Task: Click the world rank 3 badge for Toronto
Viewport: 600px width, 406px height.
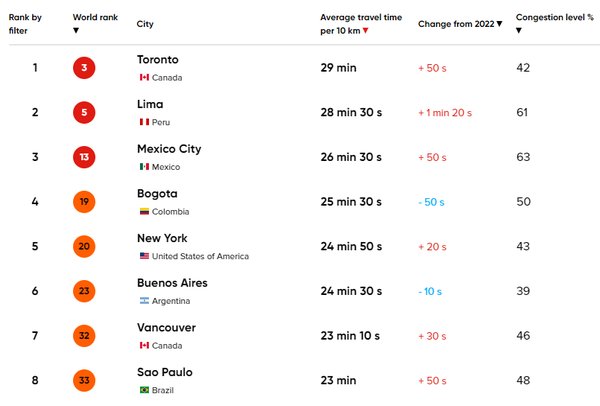Action: pos(84,68)
